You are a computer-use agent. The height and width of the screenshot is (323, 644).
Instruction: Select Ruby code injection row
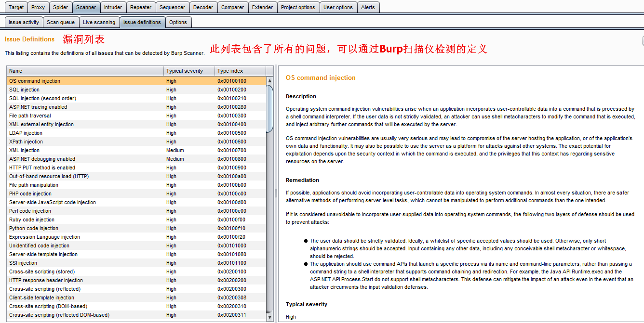pos(136,220)
